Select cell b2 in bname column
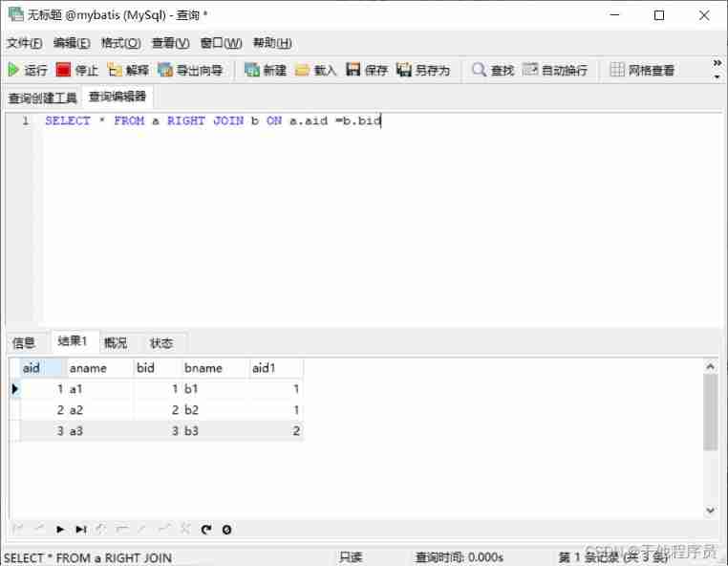 click(x=215, y=410)
